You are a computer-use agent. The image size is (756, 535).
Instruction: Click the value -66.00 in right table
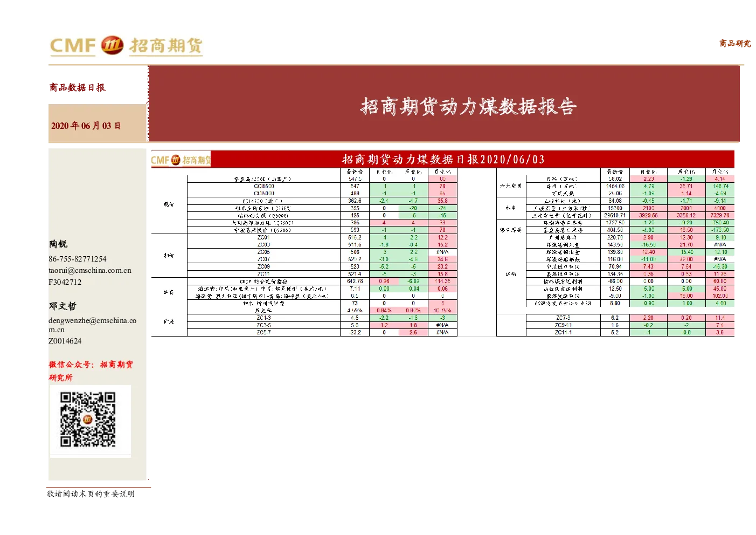615,281
